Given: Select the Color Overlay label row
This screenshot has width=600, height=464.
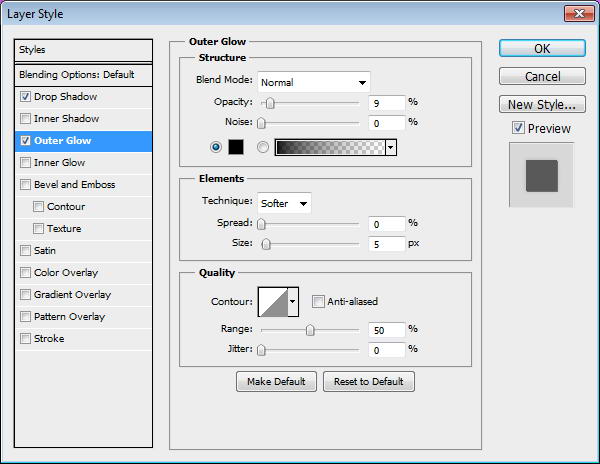Looking at the screenshot, I should [83, 273].
